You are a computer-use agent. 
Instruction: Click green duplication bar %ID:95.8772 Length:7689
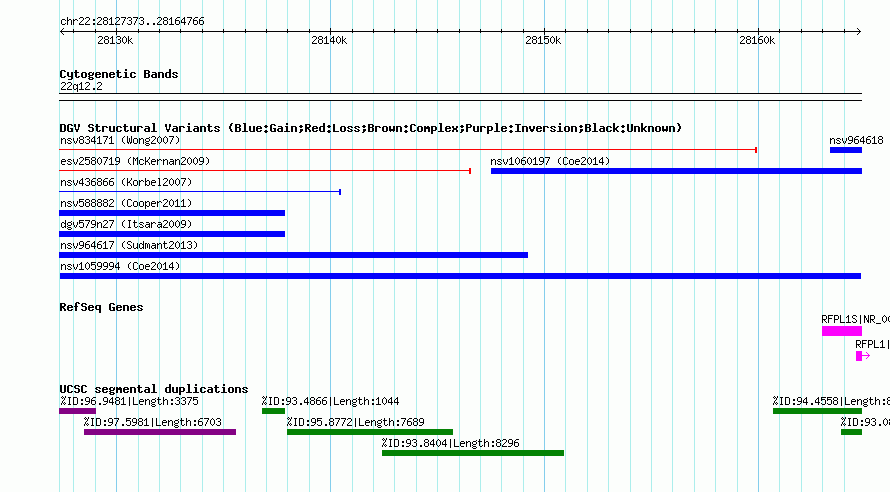click(370, 432)
